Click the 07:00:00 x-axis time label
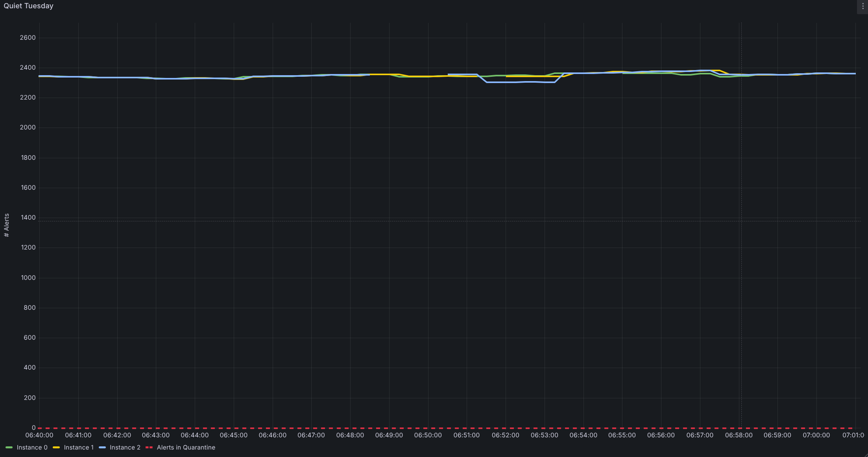 [816, 435]
